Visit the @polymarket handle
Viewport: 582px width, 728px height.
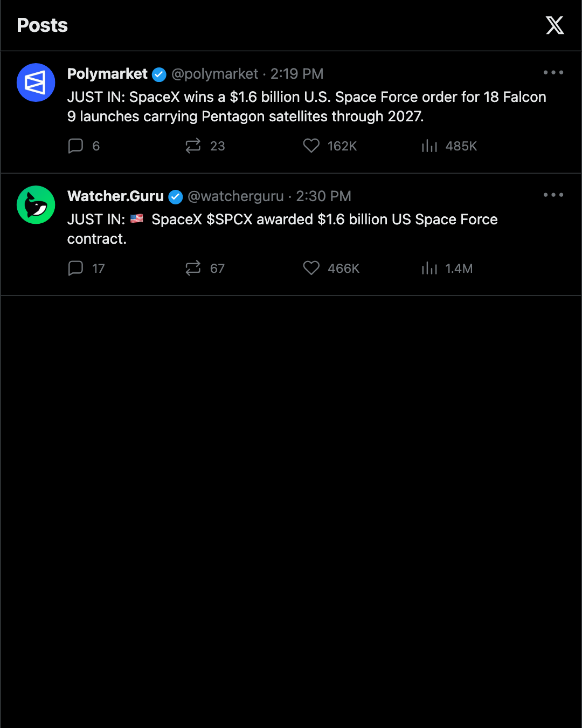coord(214,74)
